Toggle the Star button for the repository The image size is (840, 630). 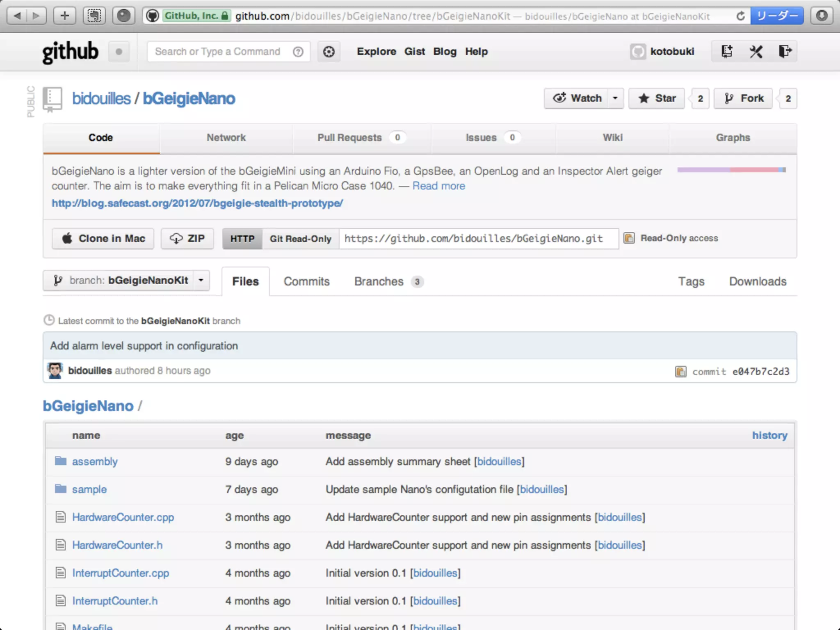(657, 98)
